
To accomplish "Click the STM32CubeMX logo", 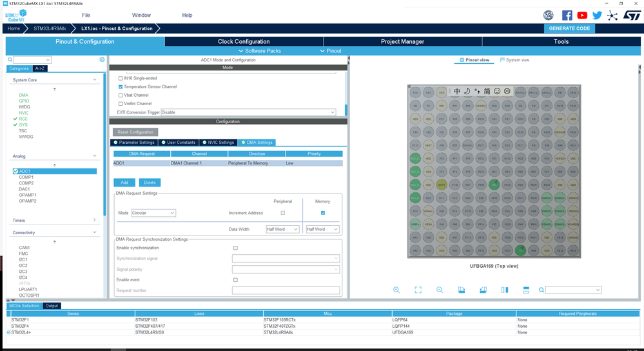I will [15, 15].
